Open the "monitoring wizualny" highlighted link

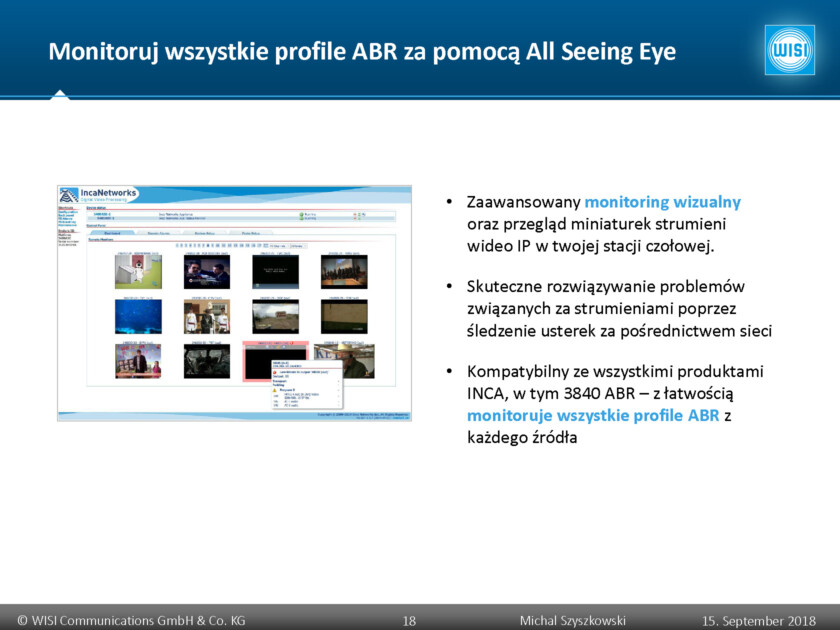662,201
